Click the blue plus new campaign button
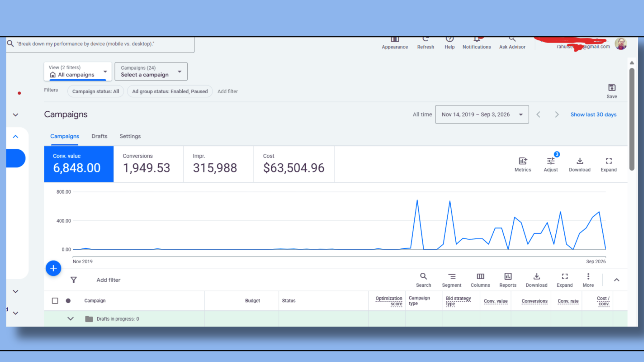The width and height of the screenshot is (644, 362). [53, 268]
